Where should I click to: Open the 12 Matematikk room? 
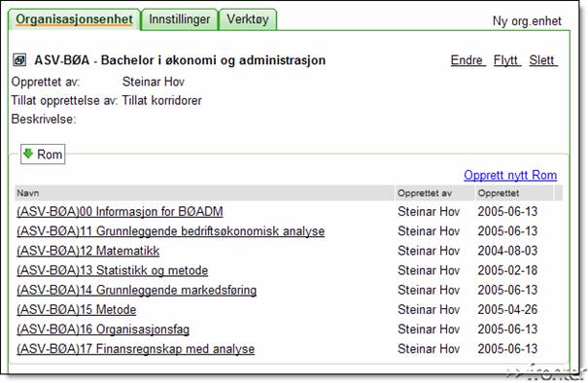(x=88, y=251)
